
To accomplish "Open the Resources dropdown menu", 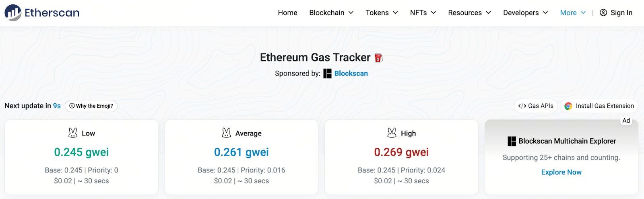I will coord(469,13).
